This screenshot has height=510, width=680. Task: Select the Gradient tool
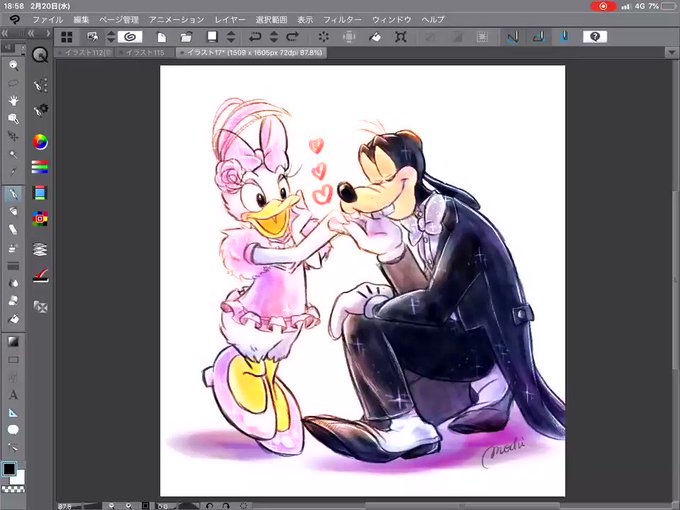[x=13, y=342]
